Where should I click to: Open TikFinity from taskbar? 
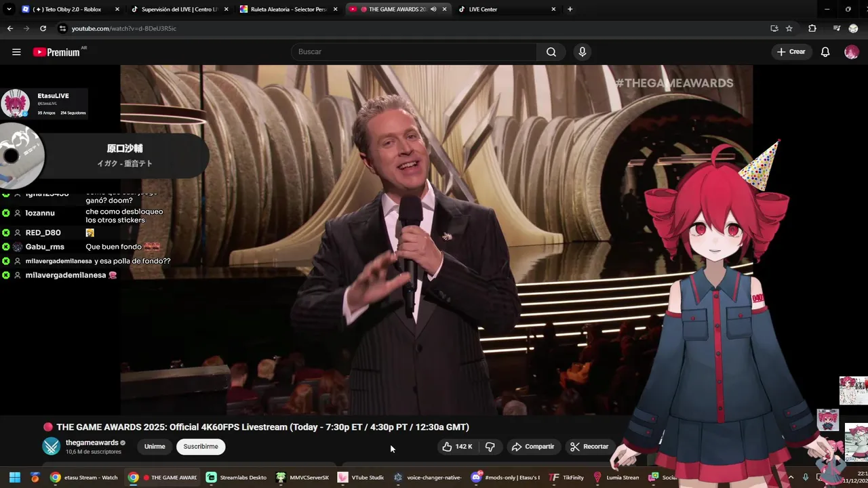[566, 478]
